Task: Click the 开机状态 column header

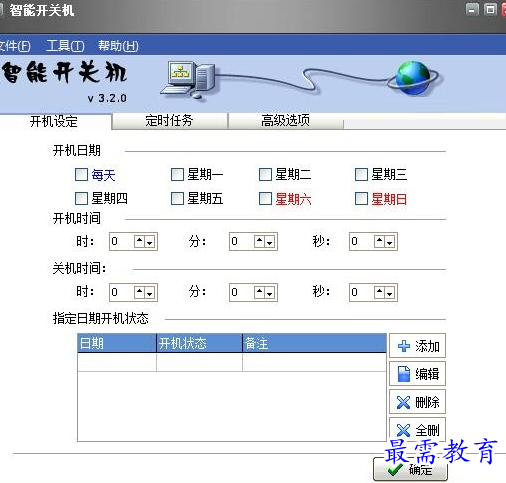Action: pyautogui.click(x=199, y=343)
